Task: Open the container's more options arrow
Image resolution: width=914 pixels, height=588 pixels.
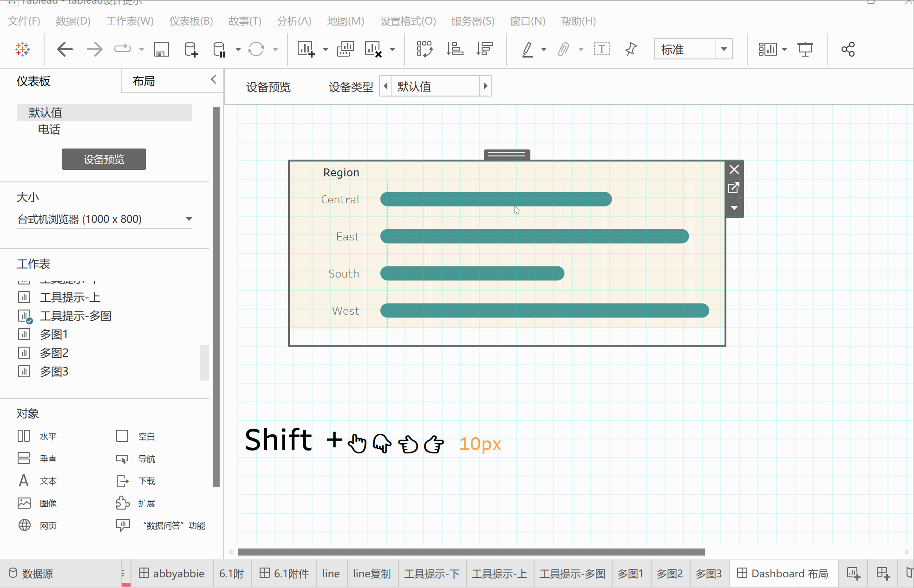Action: tap(734, 208)
